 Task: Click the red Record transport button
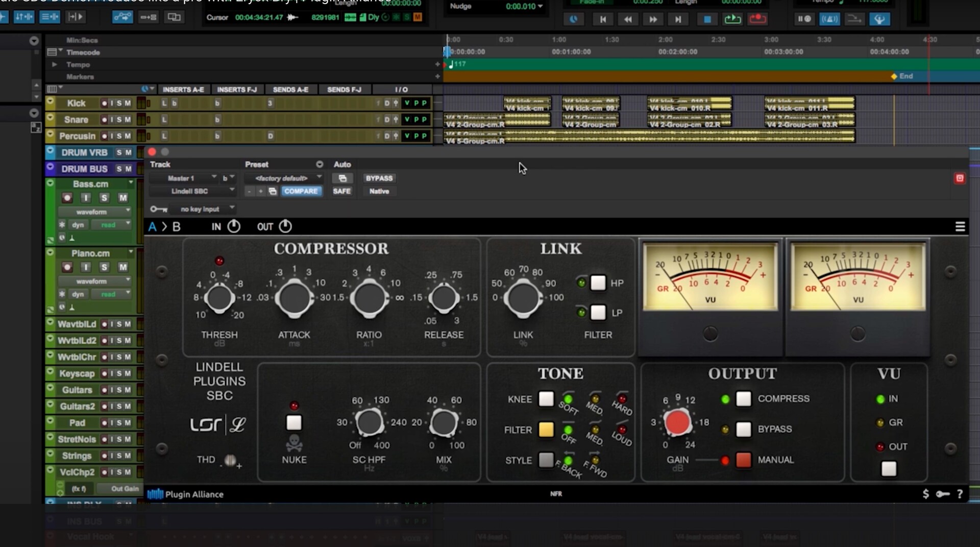pos(758,19)
